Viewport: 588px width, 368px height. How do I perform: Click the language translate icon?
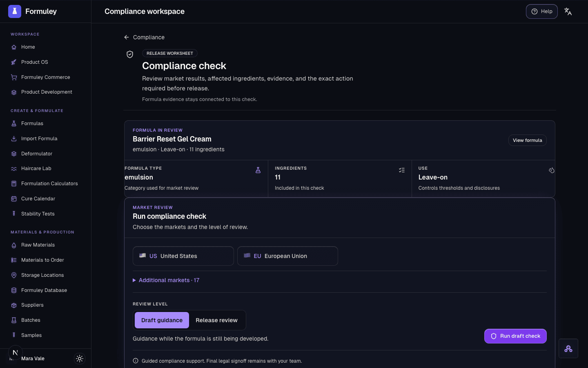point(568,11)
